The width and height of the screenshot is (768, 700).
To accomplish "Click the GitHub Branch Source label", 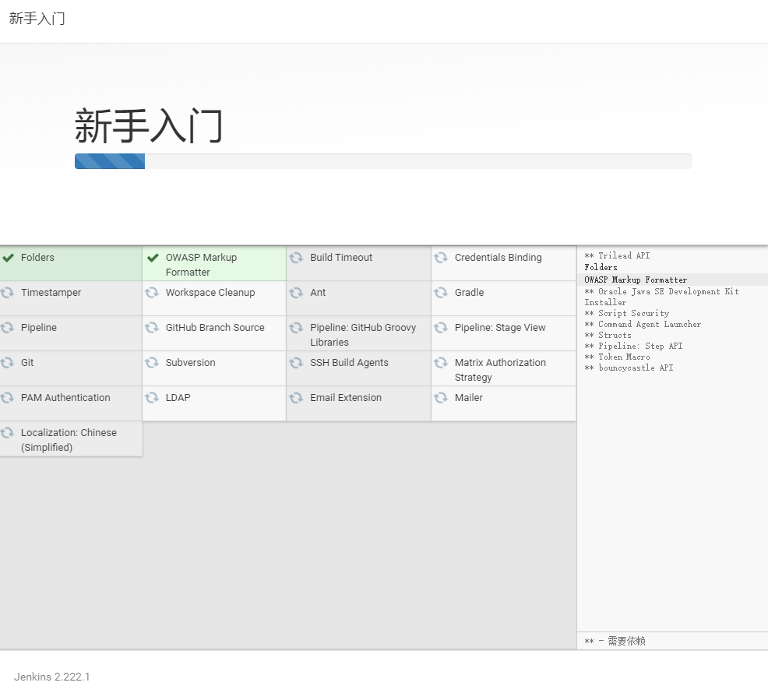I will (215, 328).
